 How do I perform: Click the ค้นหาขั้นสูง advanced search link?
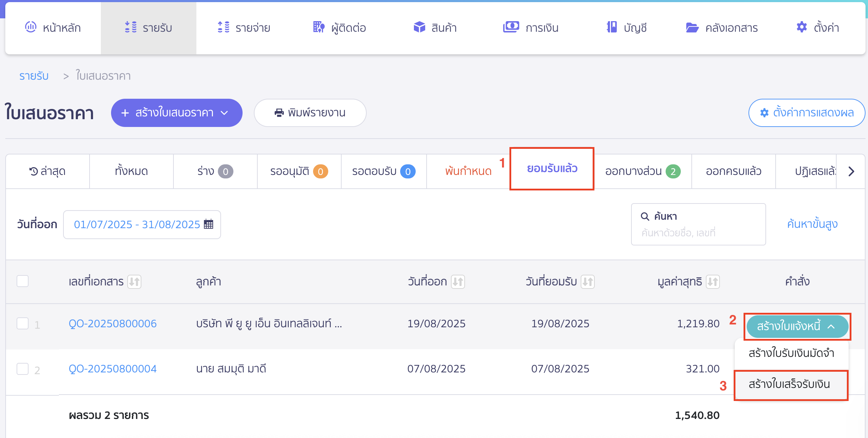click(812, 224)
